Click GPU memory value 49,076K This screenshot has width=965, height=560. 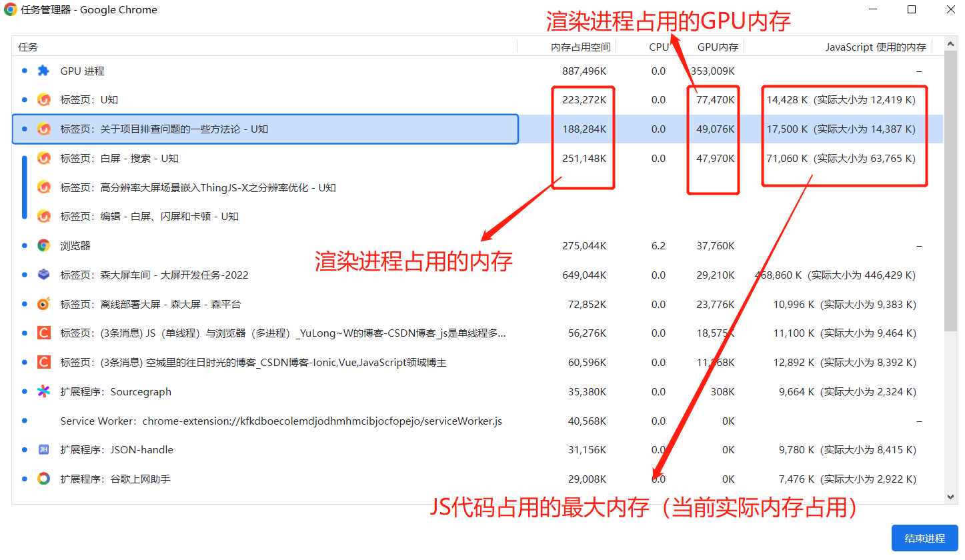716,129
